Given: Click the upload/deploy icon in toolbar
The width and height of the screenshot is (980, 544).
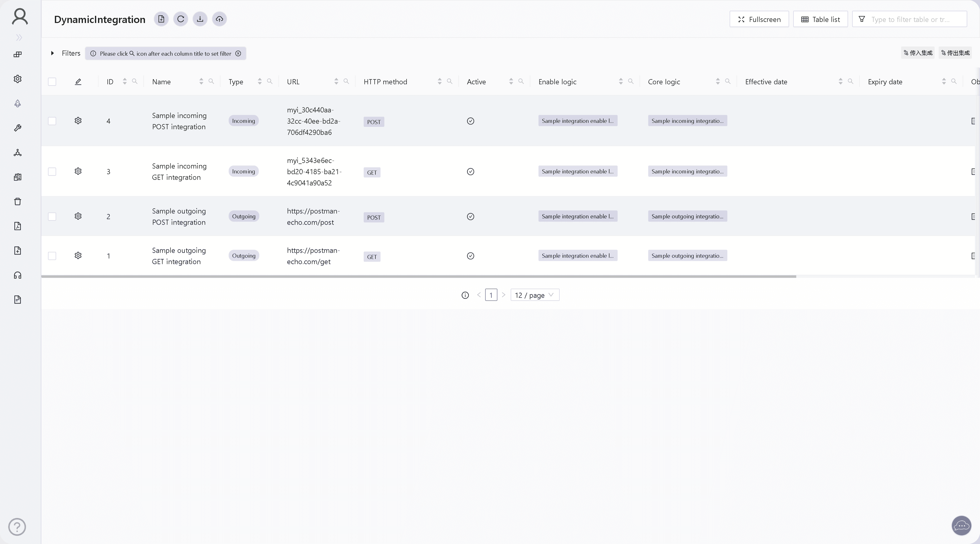Looking at the screenshot, I should point(219,19).
